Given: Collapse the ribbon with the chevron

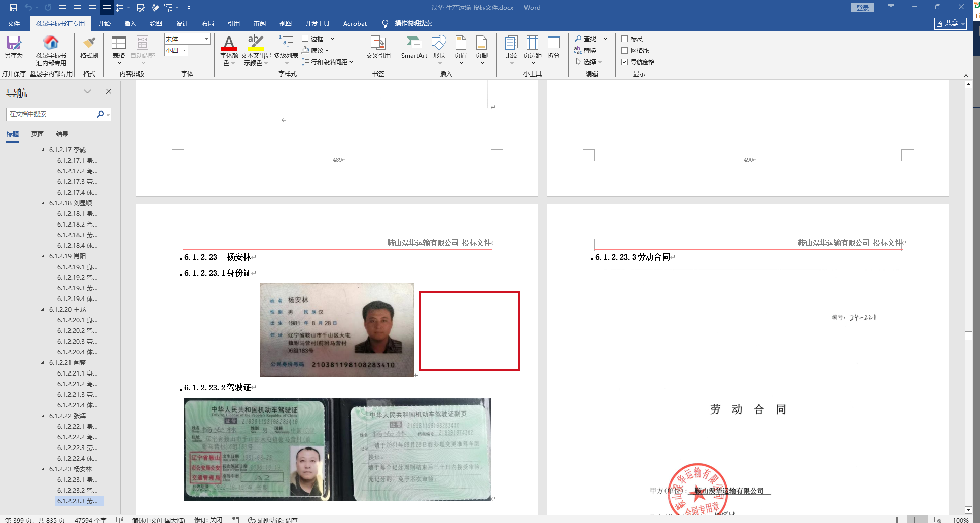Looking at the screenshot, I should click(966, 76).
